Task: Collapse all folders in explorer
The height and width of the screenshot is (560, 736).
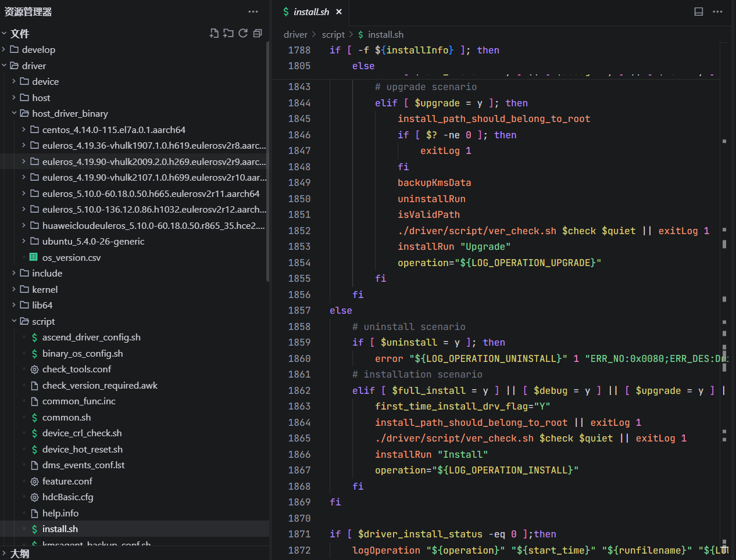Action: click(258, 34)
